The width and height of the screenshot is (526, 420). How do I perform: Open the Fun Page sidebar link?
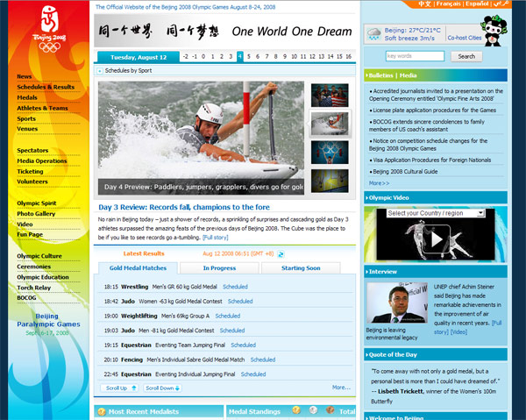tap(30, 234)
